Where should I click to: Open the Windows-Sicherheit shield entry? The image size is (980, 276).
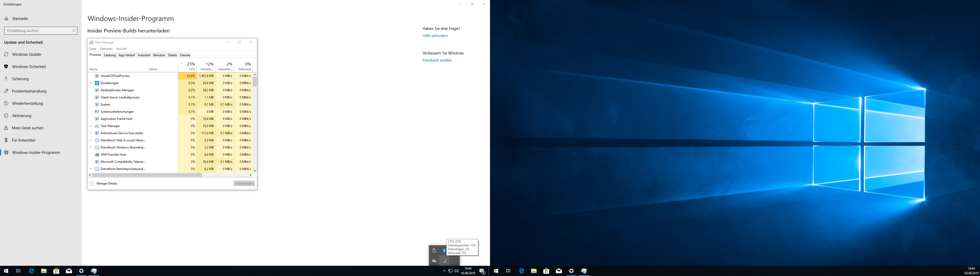coord(41,67)
